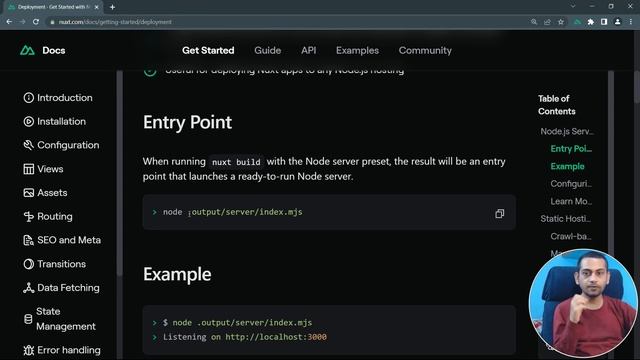The height and width of the screenshot is (360, 640).
Task: Click the Example section heading
Action: pyautogui.click(x=177, y=274)
